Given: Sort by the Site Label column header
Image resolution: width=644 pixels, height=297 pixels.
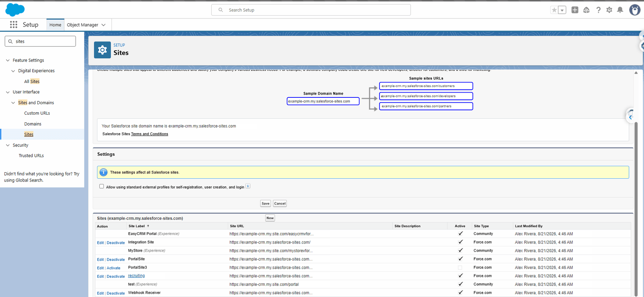Looking at the screenshot, I should (x=138, y=226).
